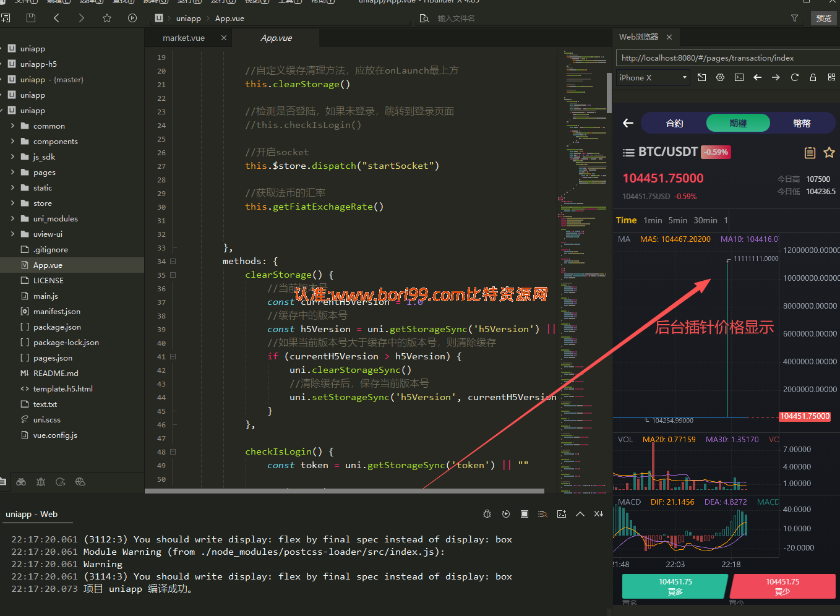Click the back arrow in the trading page
This screenshot has width=840, height=616.
[x=628, y=123]
